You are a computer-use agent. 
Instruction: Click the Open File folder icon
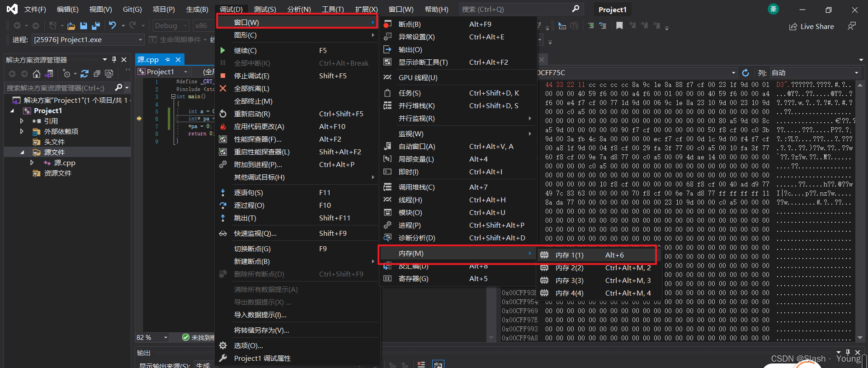tap(71, 26)
